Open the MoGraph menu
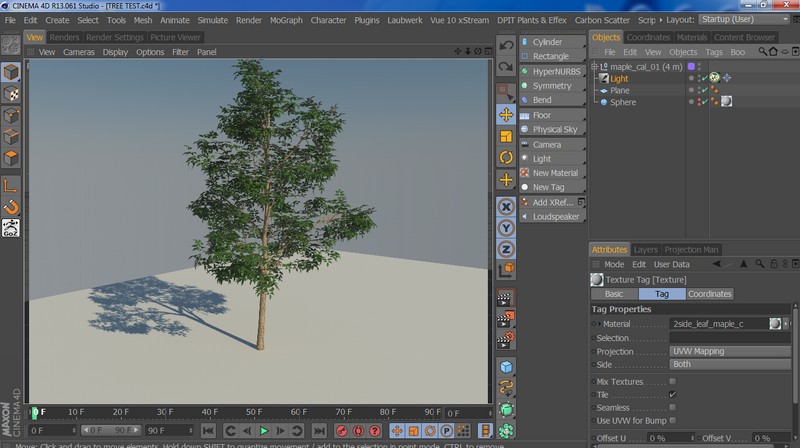Screen dimensions: 800x448 (x=286, y=20)
